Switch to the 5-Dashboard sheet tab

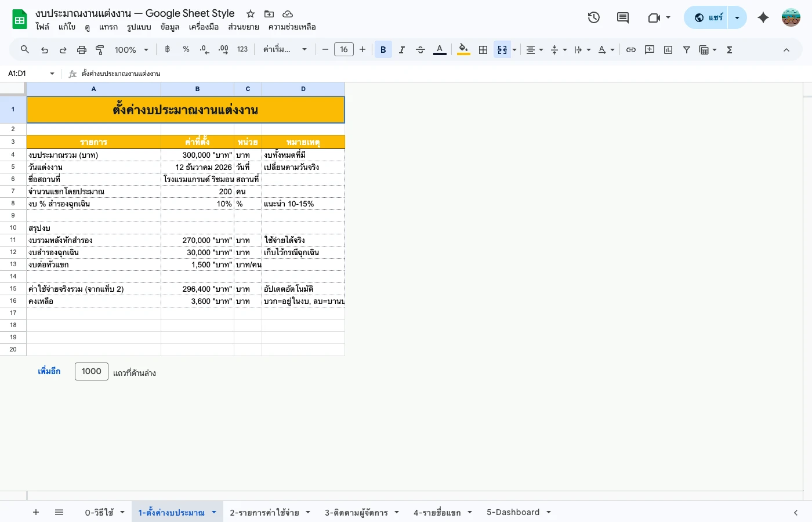pos(513,512)
